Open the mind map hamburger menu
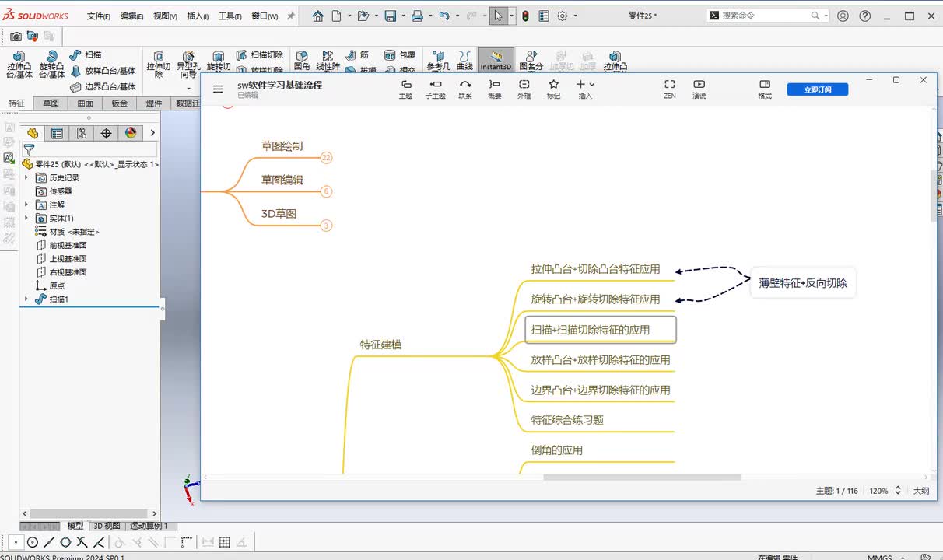 pos(218,89)
